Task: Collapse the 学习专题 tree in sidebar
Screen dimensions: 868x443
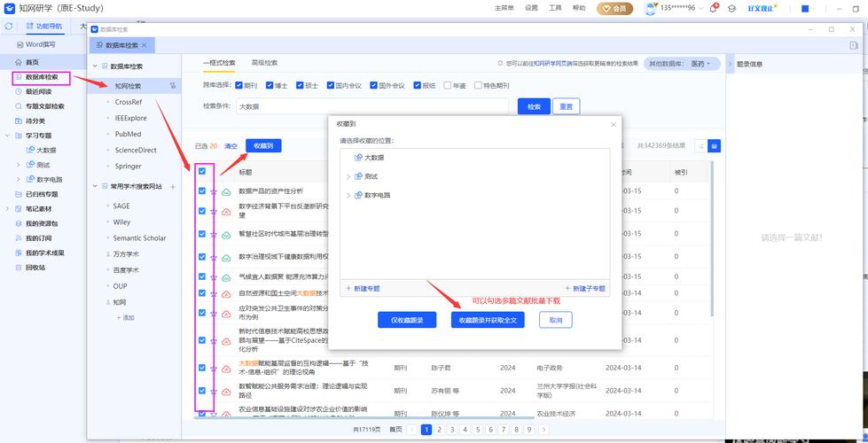Action: (x=7, y=136)
